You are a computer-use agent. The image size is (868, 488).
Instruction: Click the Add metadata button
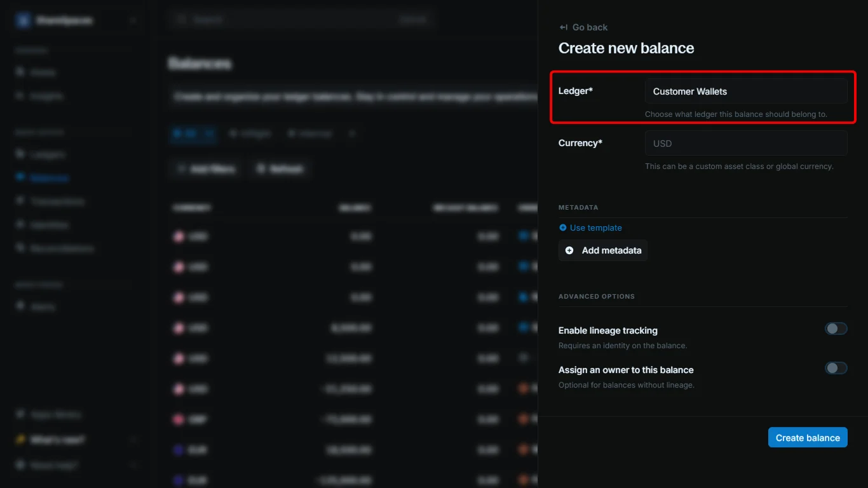[603, 250]
